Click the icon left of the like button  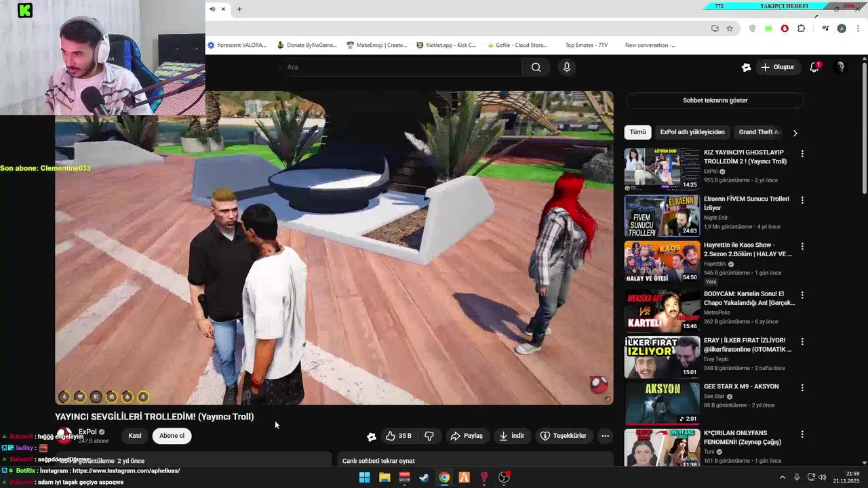[x=371, y=436]
